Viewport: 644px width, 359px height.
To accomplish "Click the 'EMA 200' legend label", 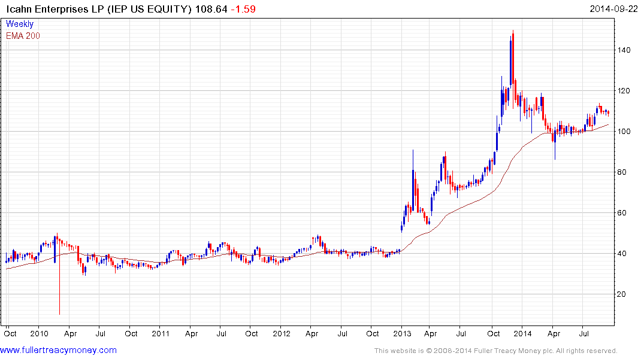I will tap(23, 36).
